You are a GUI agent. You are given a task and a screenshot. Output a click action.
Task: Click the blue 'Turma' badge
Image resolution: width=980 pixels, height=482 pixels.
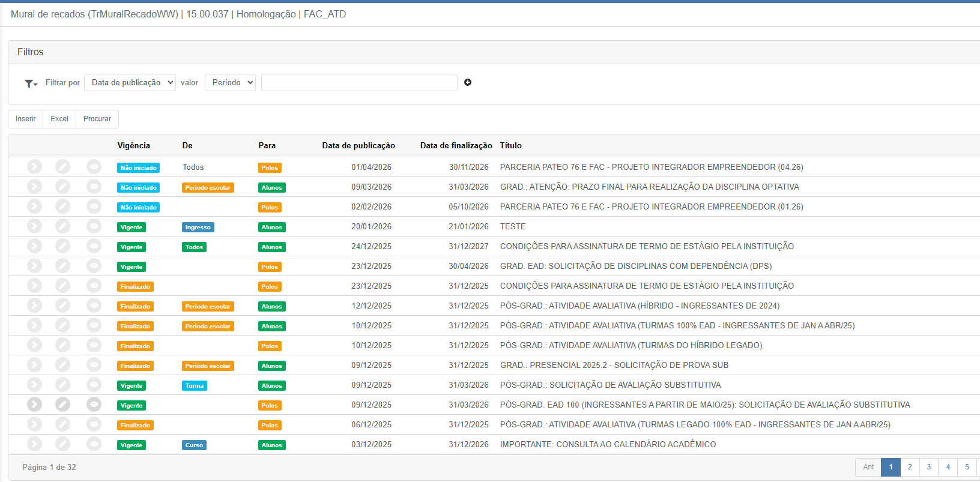(195, 386)
